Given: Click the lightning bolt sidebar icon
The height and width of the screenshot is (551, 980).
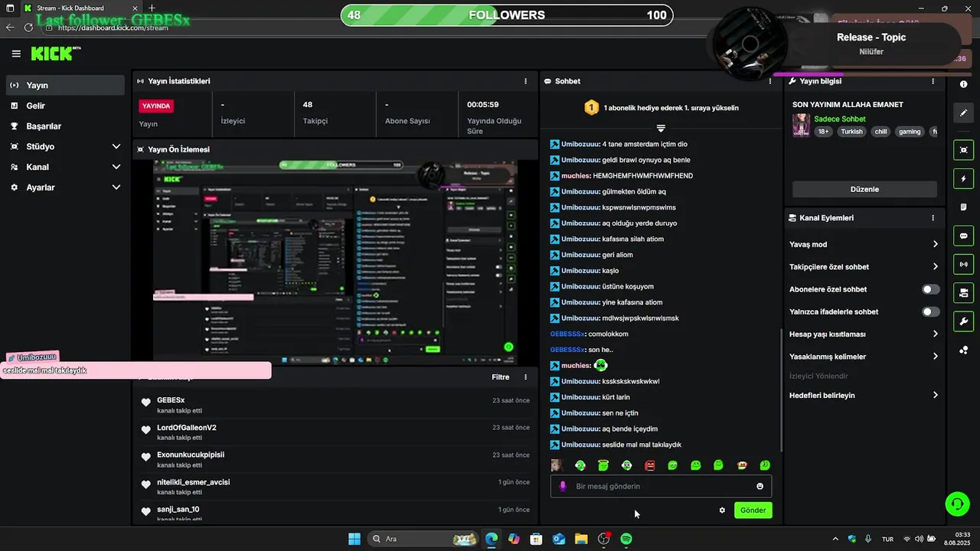Looking at the screenshot, I should [963, 178].
